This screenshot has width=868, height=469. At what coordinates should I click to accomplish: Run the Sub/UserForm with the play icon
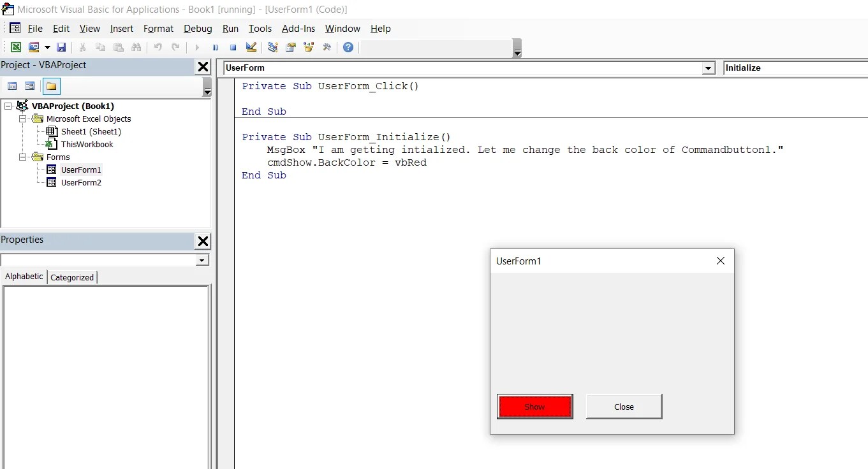pyautogui.click(x=197, y=47)
